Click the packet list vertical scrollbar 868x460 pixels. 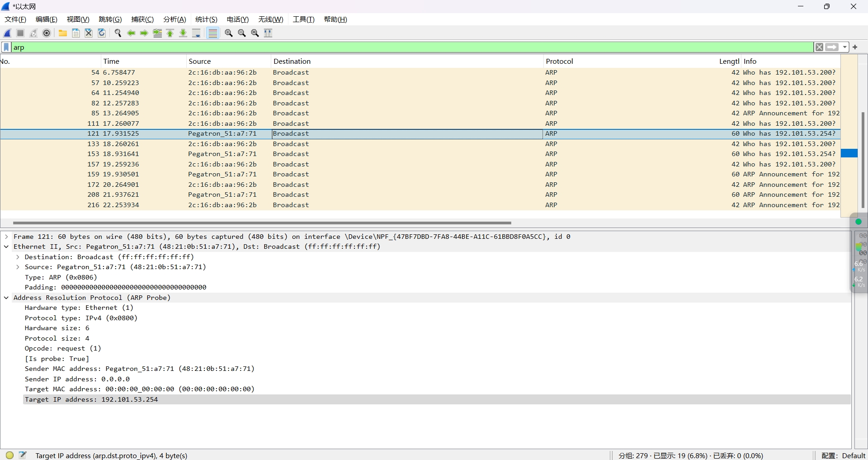coord(863,161)
